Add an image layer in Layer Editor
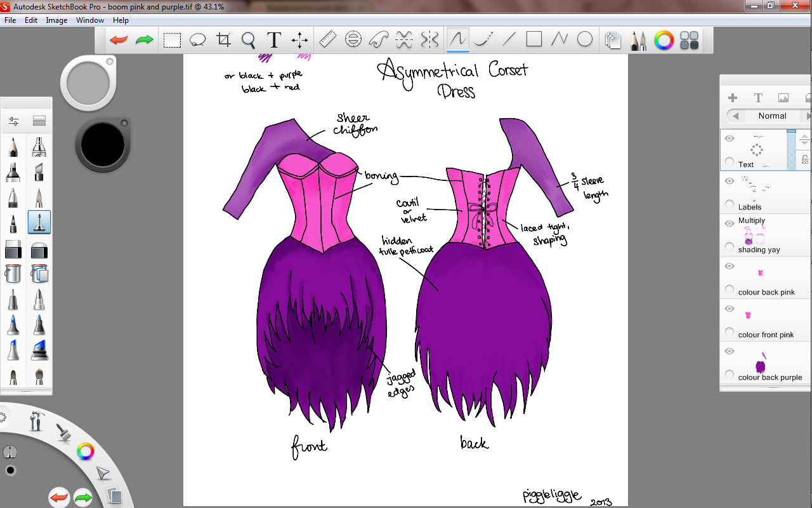 783,98
